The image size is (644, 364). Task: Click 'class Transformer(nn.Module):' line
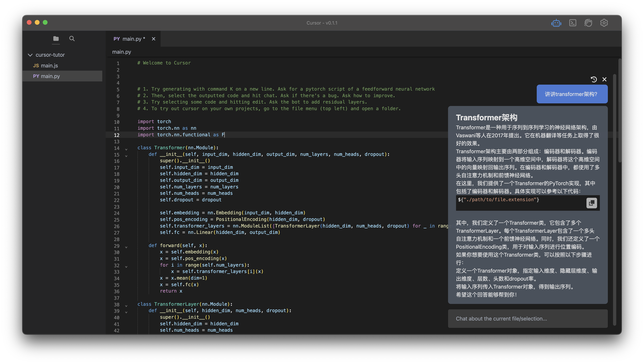coord(178,148)
